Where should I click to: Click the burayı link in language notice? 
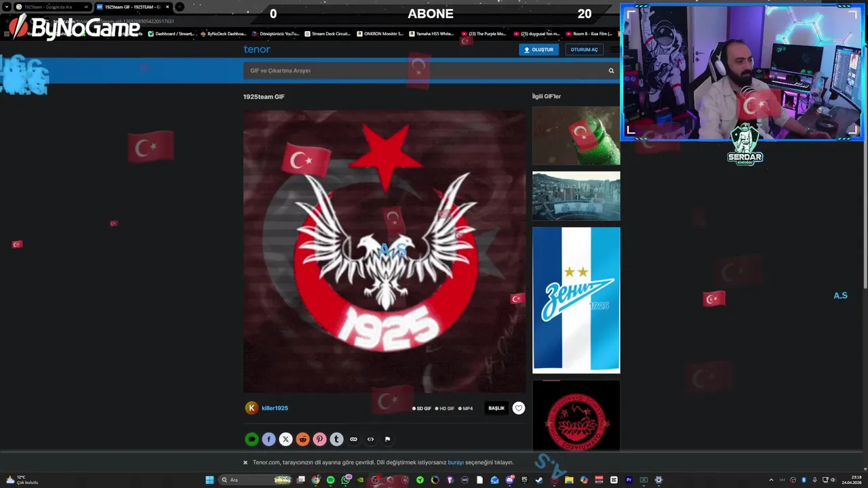pos(456,462)
